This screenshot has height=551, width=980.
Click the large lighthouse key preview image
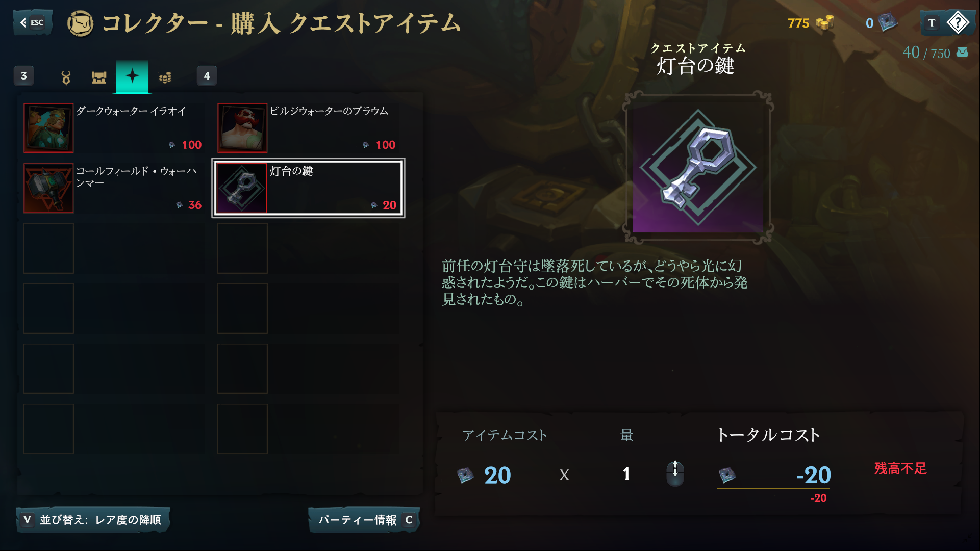698,167
